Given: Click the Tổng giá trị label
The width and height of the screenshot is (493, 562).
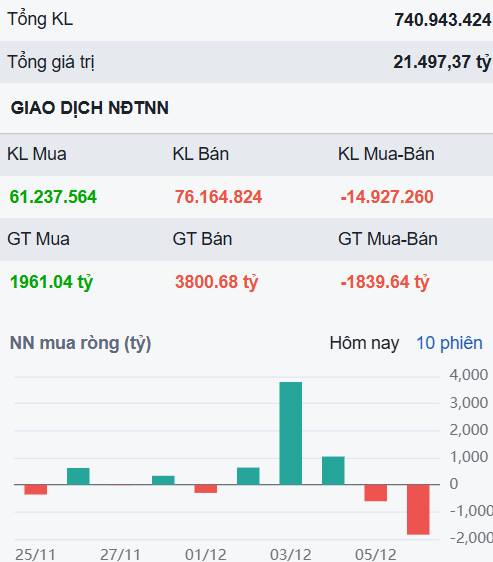Looking at the screenshot, I should [x=51, y=62].
